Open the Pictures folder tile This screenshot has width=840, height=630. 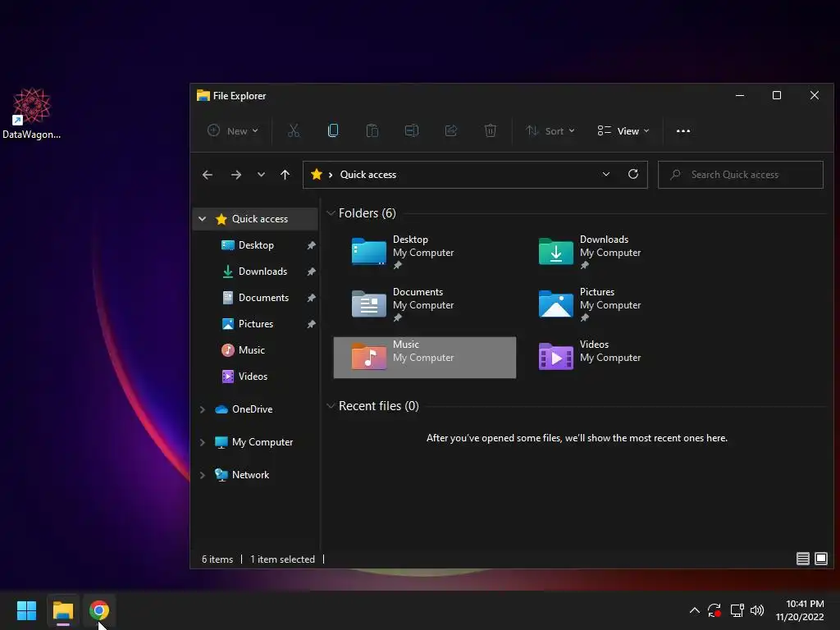(x=611, y=305)
